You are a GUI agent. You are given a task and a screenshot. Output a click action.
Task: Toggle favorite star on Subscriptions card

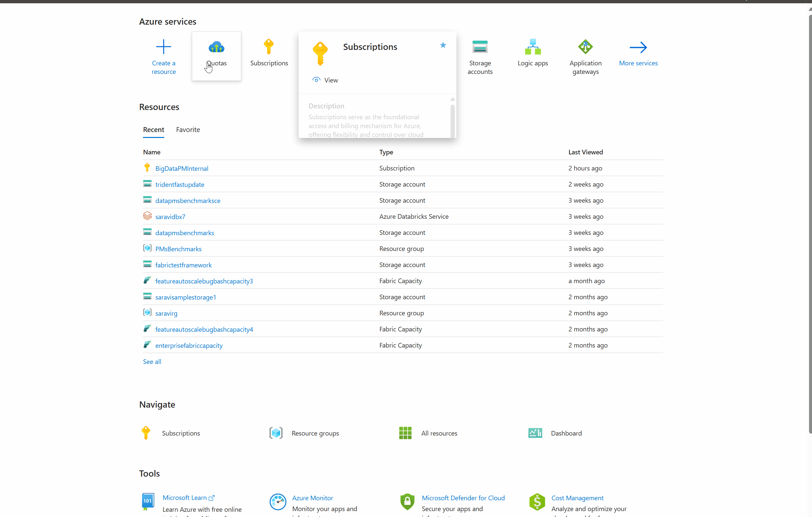coord(443,45)
